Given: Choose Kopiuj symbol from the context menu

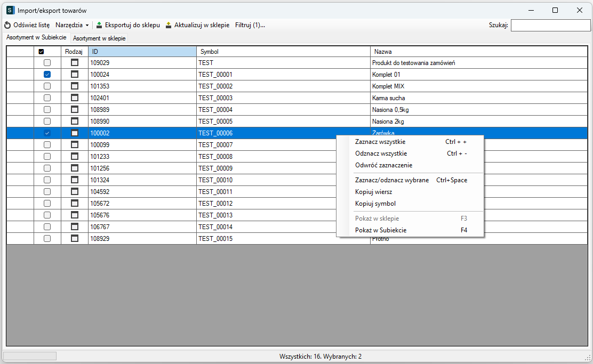Looking at the screenshot, I should (375, 204).
